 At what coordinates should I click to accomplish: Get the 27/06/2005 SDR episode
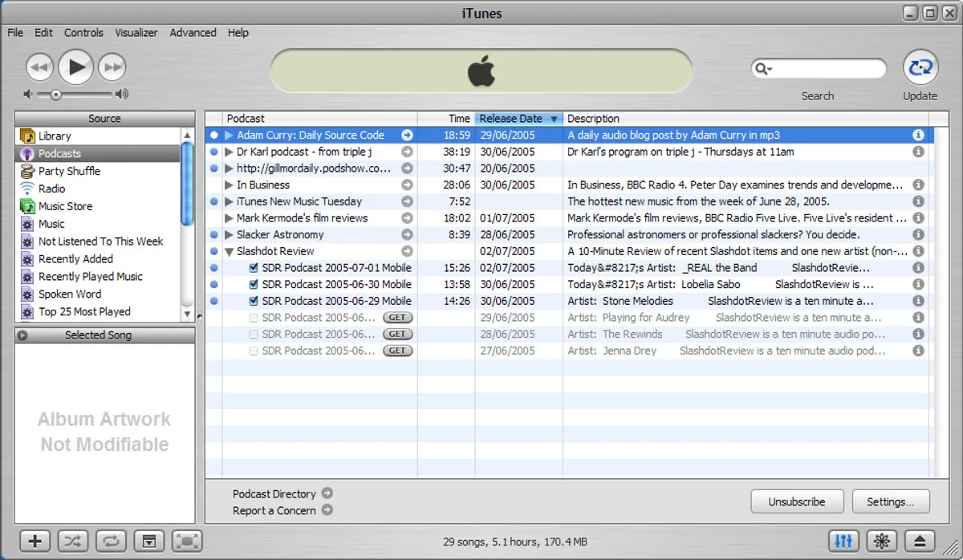click(x=397, y=351)
